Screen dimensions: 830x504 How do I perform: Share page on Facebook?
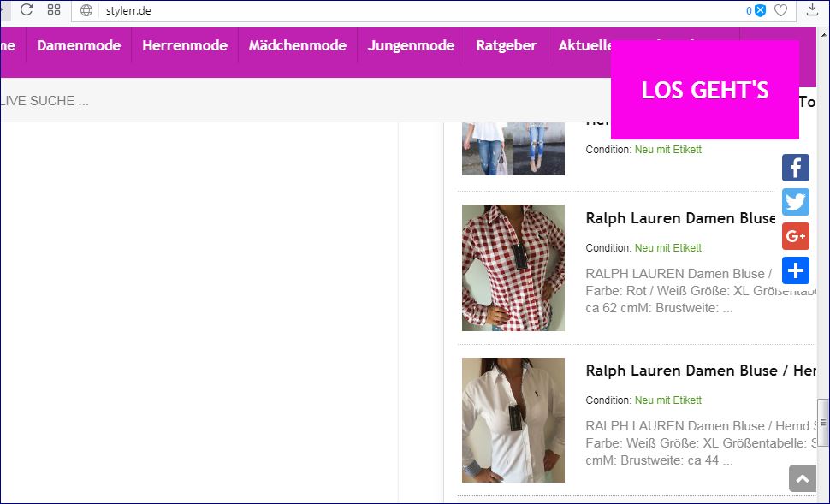(x=796, y=168)
